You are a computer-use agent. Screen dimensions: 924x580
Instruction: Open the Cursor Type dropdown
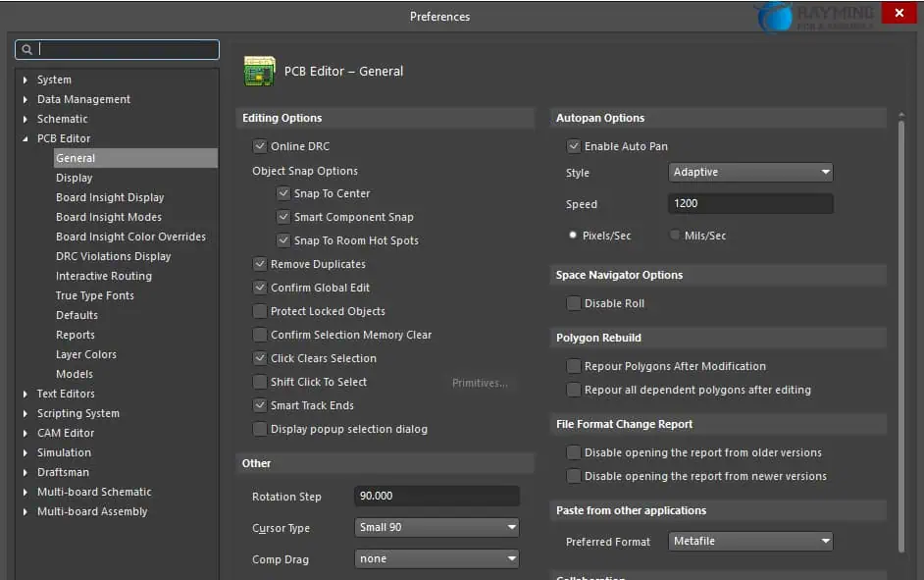click(x=436, y=528)
